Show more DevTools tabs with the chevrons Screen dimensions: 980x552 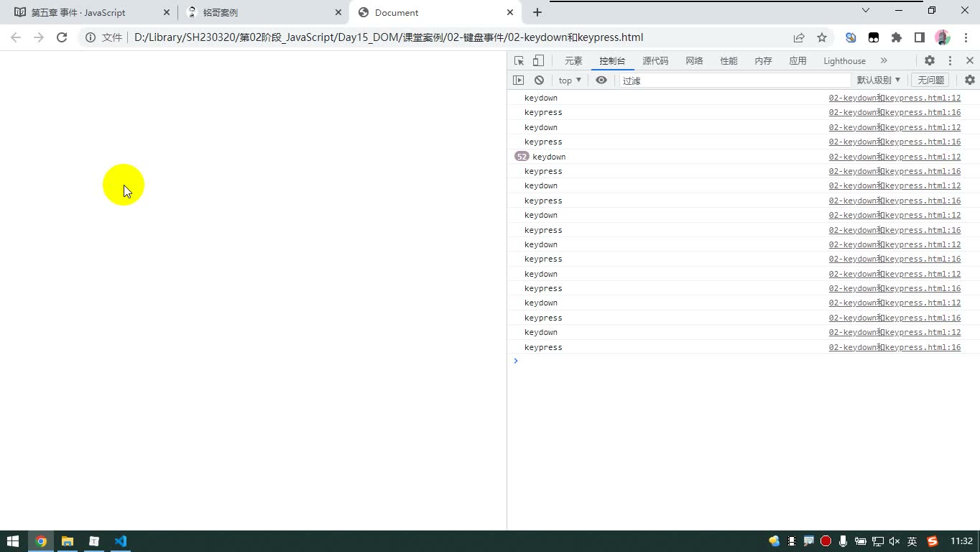[x=884, y=61]
